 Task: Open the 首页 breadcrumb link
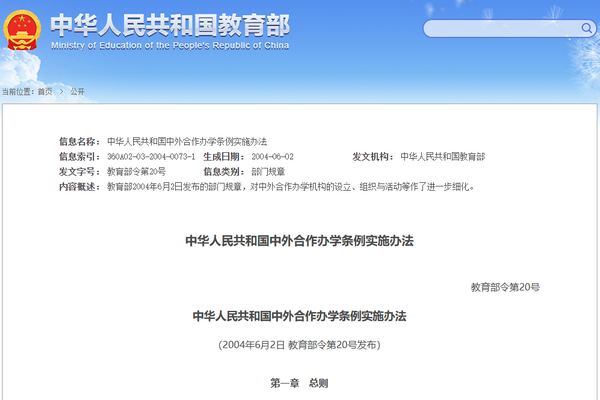[x=45, y=91]
